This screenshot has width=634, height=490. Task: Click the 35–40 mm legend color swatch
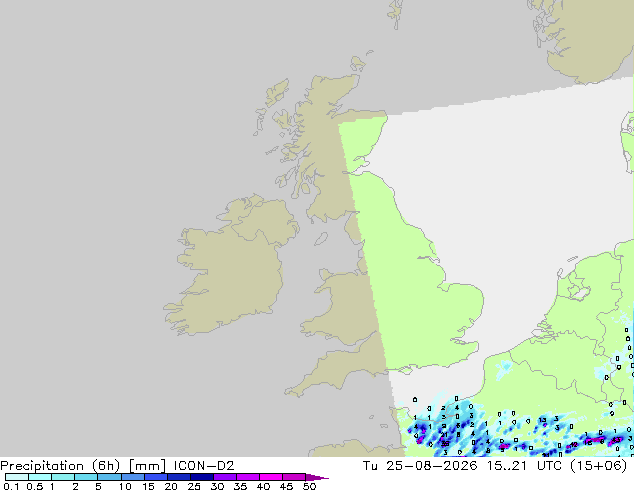click(247, 477)
